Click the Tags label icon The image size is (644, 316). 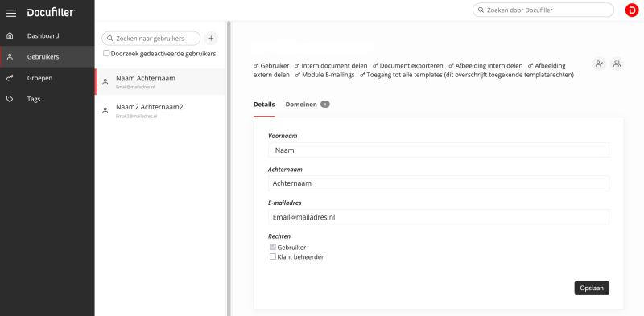pyautogui.click(x=10, y=99)
